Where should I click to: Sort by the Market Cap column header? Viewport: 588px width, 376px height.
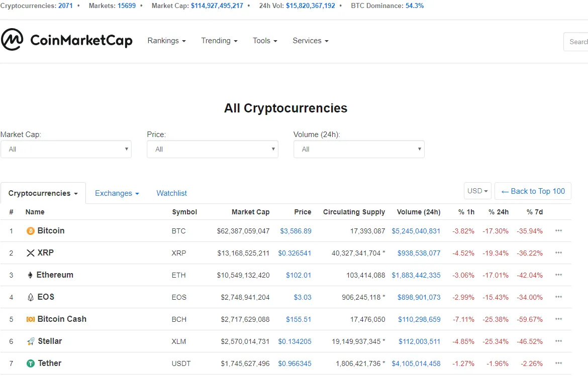click(250, 212)
